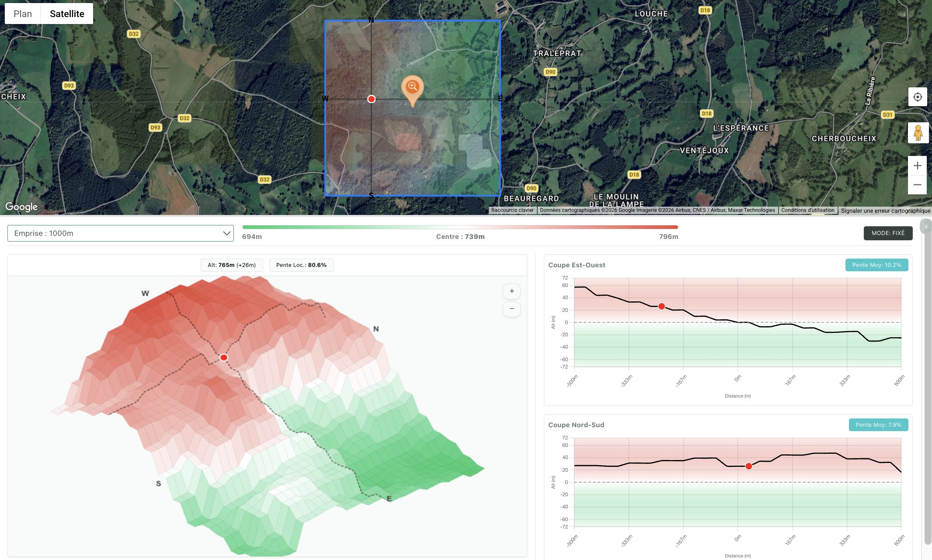Image resolution: width=932 pixels, height=560 pixels.
Task: Click the W compass label on 3D terrain
Action: click(145, 293)
